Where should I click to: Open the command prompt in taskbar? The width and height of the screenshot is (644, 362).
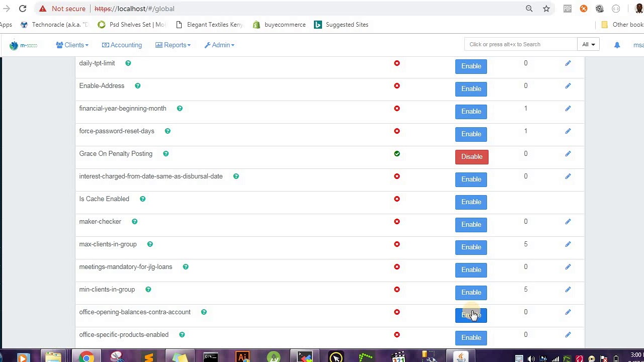click(x=211, y=358)
